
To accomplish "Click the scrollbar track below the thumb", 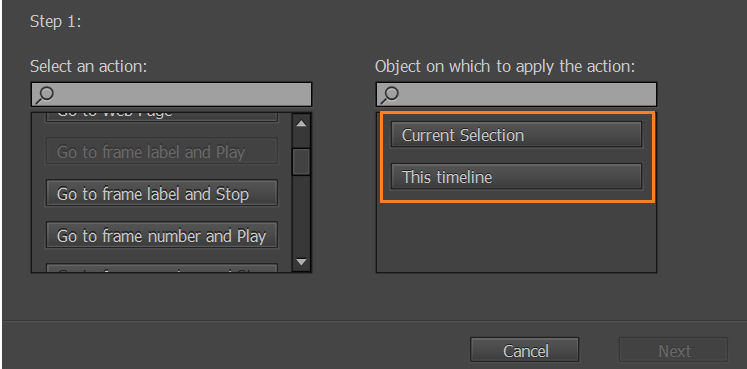I will (x=301, y=214).
